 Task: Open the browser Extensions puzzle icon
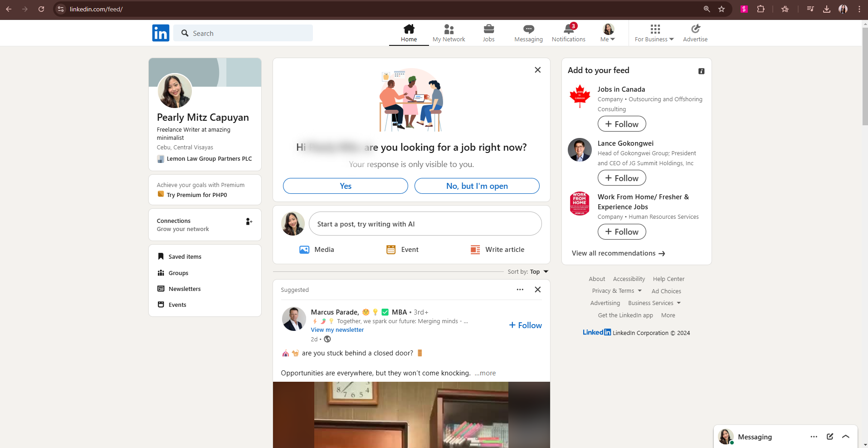[x=761, y=9]
